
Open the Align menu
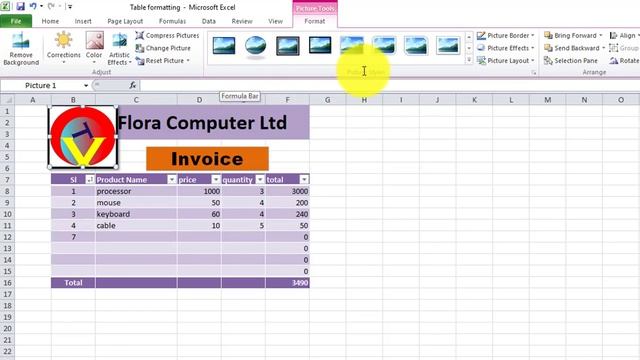(x=624, y=36)
